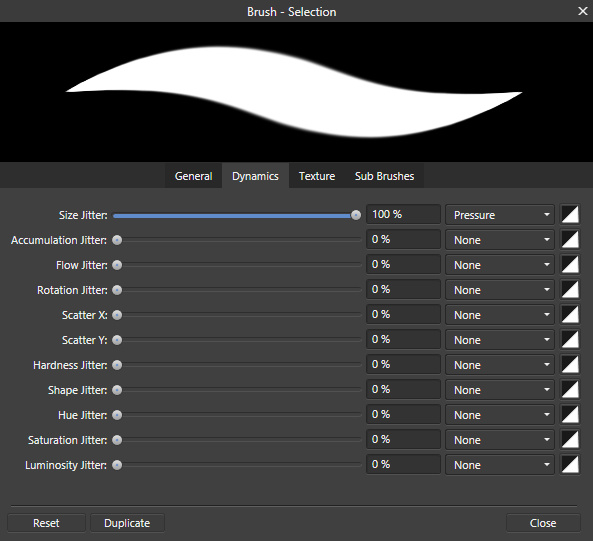Click the Size Jitter slider handle

point(355,215)
